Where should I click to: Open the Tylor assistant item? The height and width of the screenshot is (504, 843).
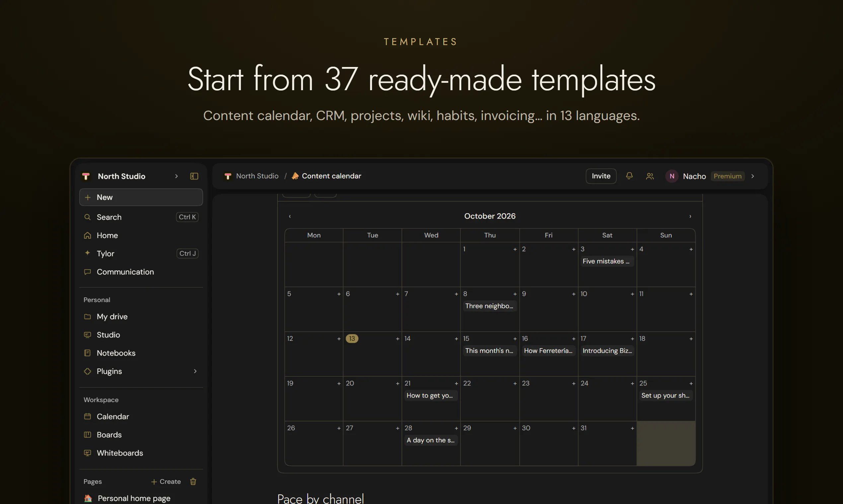click(141, 253)
